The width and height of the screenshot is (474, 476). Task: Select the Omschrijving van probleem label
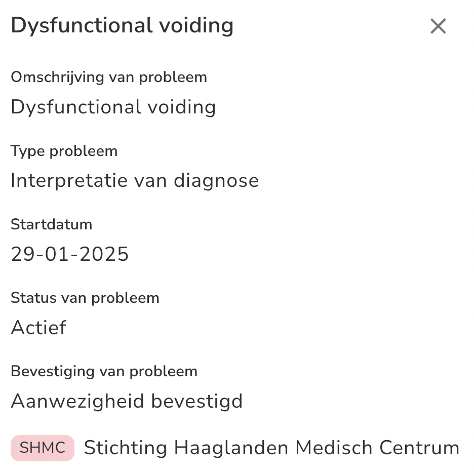(x=109, y=77)
